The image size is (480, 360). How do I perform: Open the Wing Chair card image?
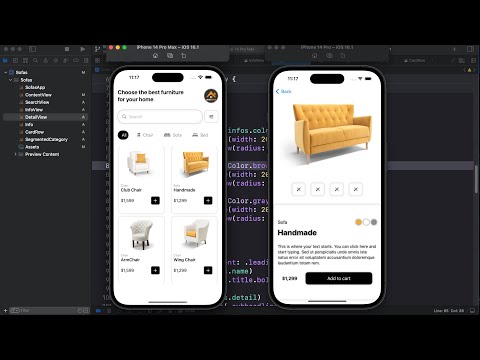[x=196, y=233]
